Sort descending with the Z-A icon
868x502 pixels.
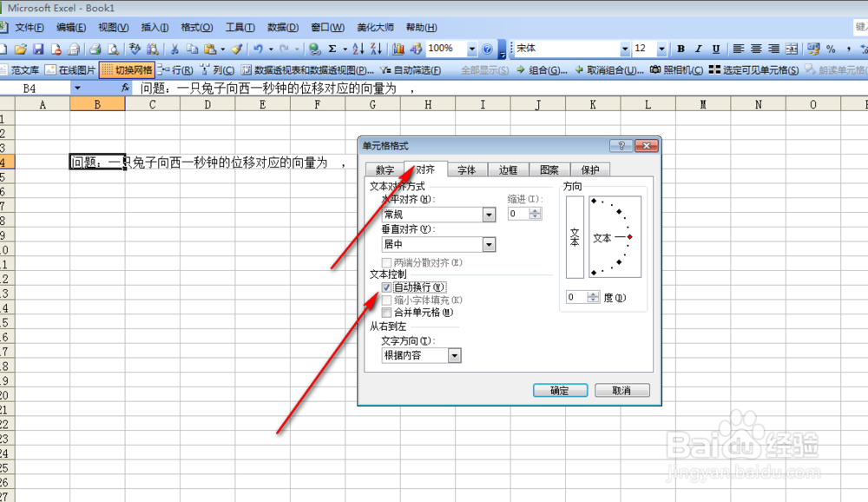(x=377, y=50)
